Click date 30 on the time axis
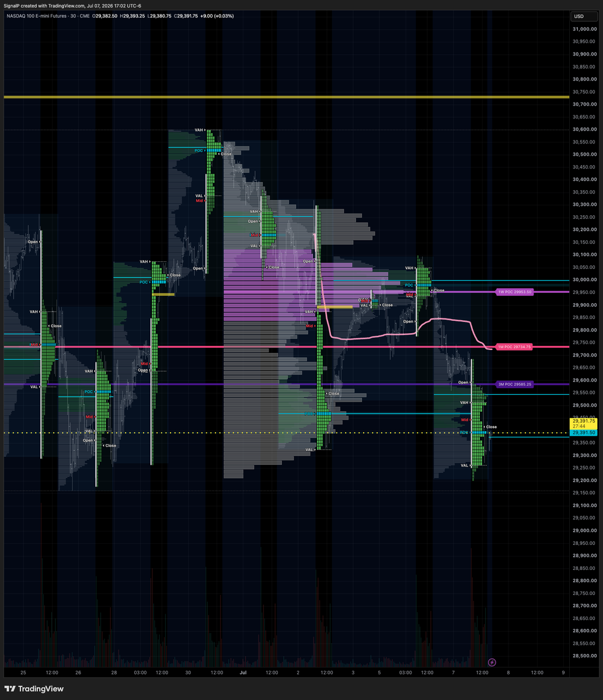 pyautogui.click(x=188, y=673)
